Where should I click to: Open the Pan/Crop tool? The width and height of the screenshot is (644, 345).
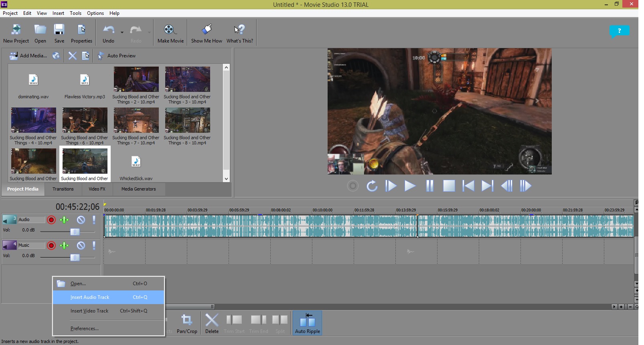[187, 323]
